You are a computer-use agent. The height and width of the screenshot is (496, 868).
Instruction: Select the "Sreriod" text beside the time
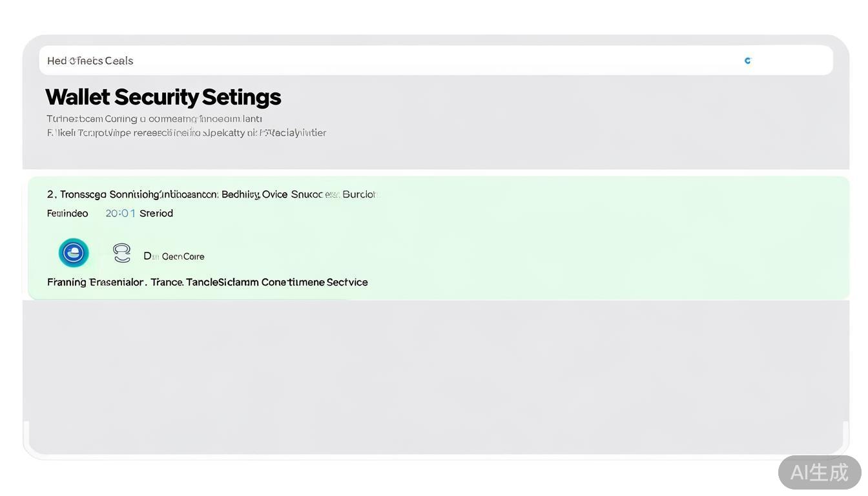[x=156, y=213]
